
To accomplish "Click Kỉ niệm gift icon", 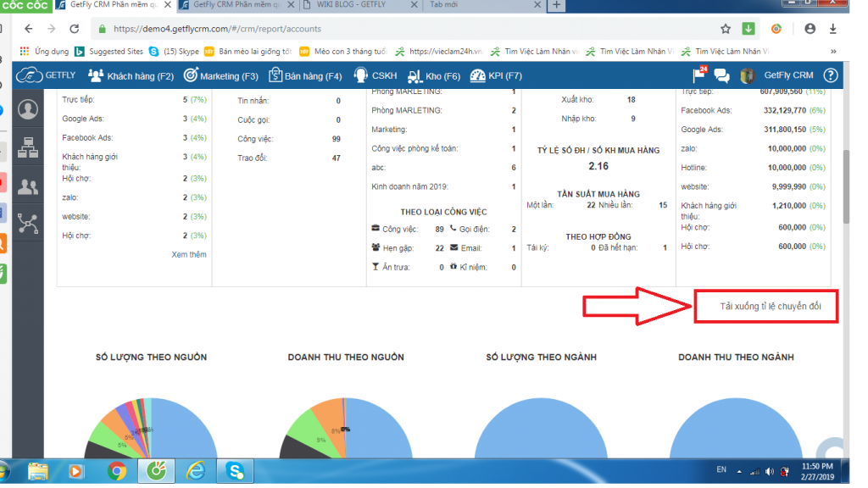I will pyautogui.click(x=453, y=266).
